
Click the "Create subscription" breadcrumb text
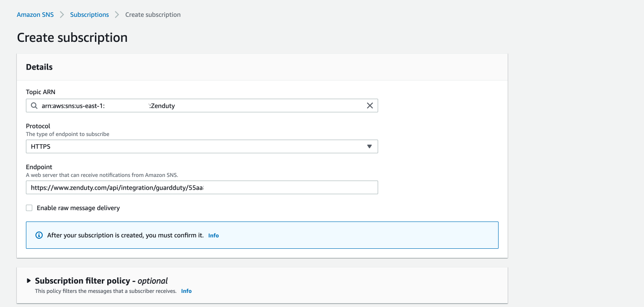(x=153, y=15)
